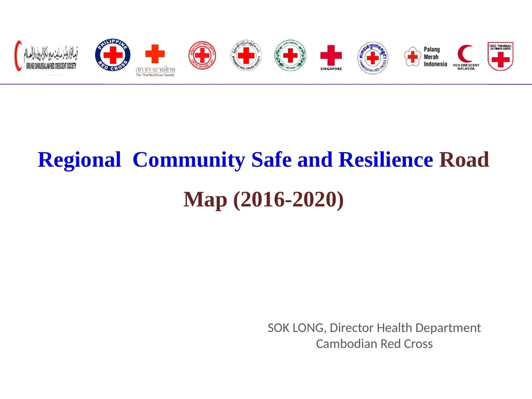Click the Cruz Vermelha Timor-Leste shield logo
This screenshot has height=399, width=532.
[x=500, y=56]
